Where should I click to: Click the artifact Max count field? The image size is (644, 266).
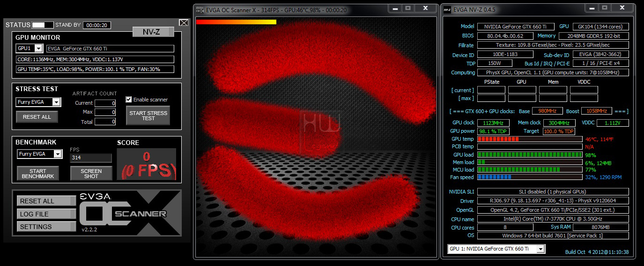(x=105, y=112)
